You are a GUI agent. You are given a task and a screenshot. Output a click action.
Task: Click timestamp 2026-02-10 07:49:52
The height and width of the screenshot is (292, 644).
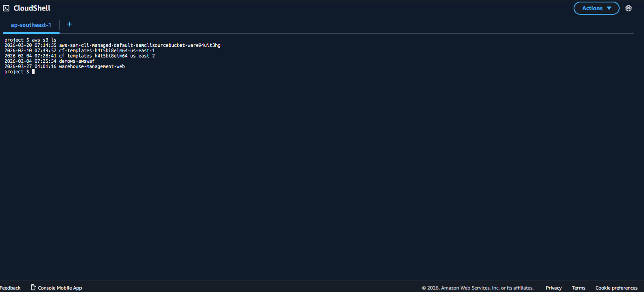(31, 50)
